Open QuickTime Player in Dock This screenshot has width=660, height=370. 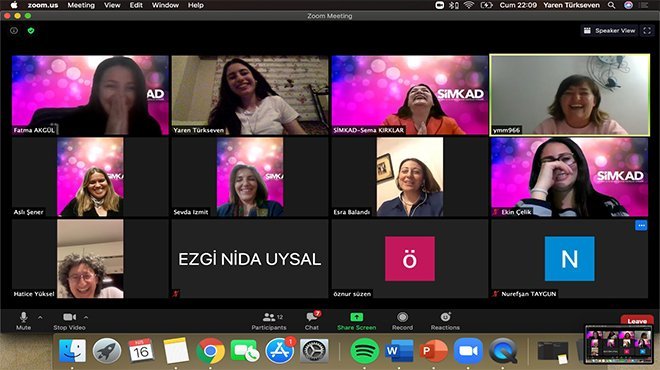(x=503, y=350)
